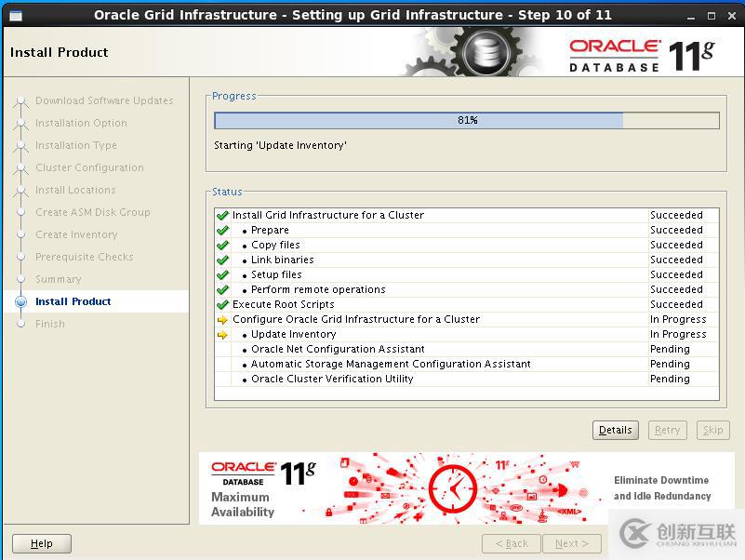This screenshot has height=560, width=745.
Task: Click 'Succeeded' status for Execute Root Scripts
Action: click(x=676, y=305)
